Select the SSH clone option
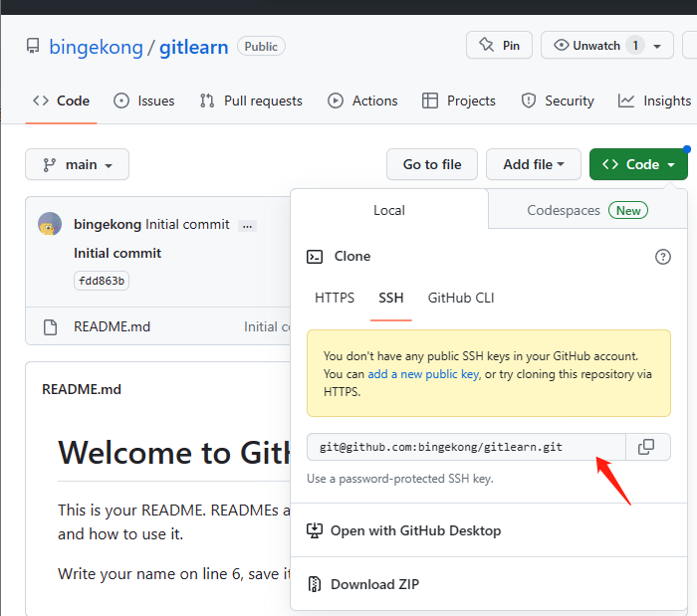697x616 pixels. [391, 298]
